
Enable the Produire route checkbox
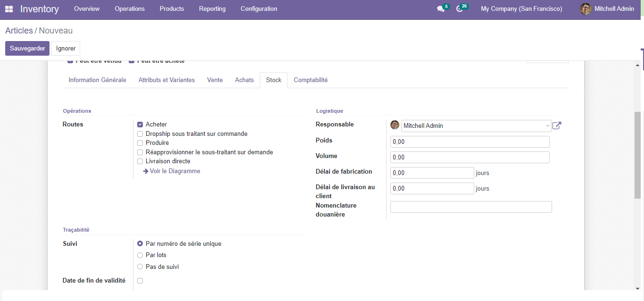pyautogui.click(x=140, y=143)
